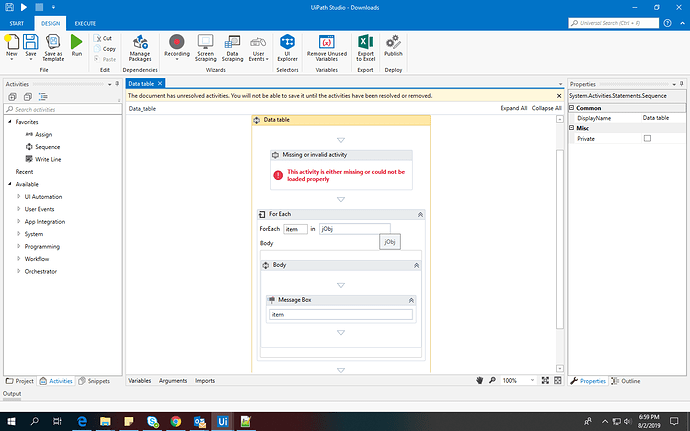The height and width of the screenshot is (431, 690).
Task: Collapse the For Each activity
Action: point(420,214)
